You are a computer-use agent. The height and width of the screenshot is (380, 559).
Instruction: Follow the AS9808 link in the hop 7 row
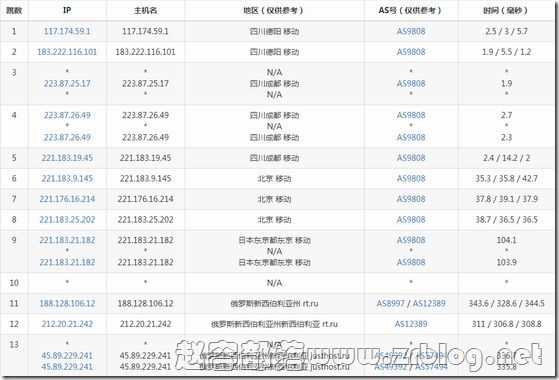411,199
